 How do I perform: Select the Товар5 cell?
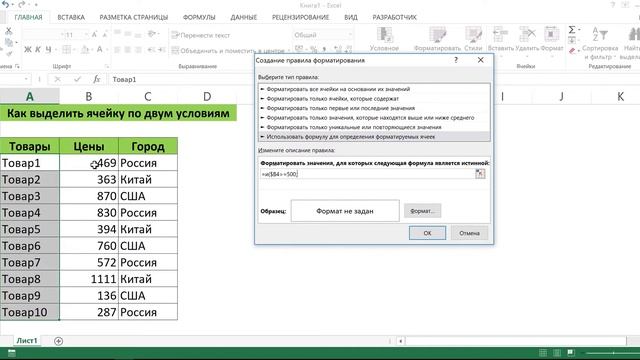pyautogui.click(x=29, y=229)
